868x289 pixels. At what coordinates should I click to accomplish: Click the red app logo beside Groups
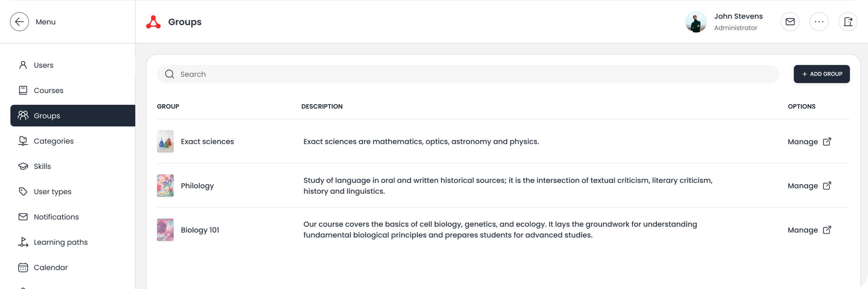click(x=153, y=22)
